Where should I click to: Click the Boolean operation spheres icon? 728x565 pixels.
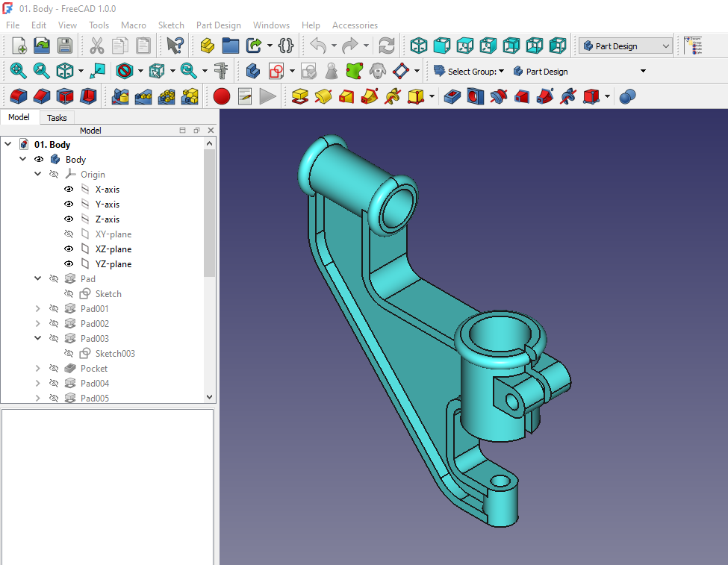(627, 96)
